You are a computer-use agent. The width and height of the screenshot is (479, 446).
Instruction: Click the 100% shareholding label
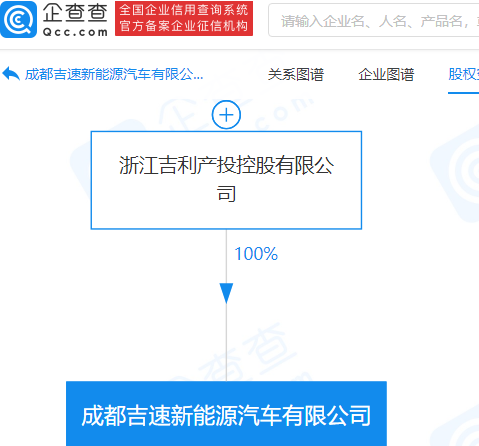point(256,254)
